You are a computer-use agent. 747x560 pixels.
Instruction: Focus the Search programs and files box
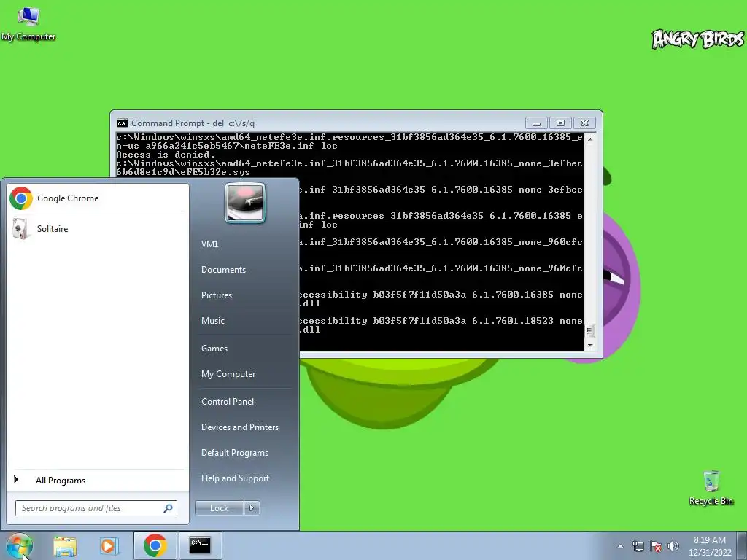[96, 508]
